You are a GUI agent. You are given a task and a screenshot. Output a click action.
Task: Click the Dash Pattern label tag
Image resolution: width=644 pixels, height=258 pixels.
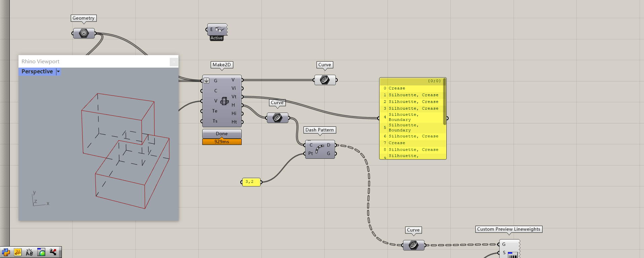coord(320,130)
